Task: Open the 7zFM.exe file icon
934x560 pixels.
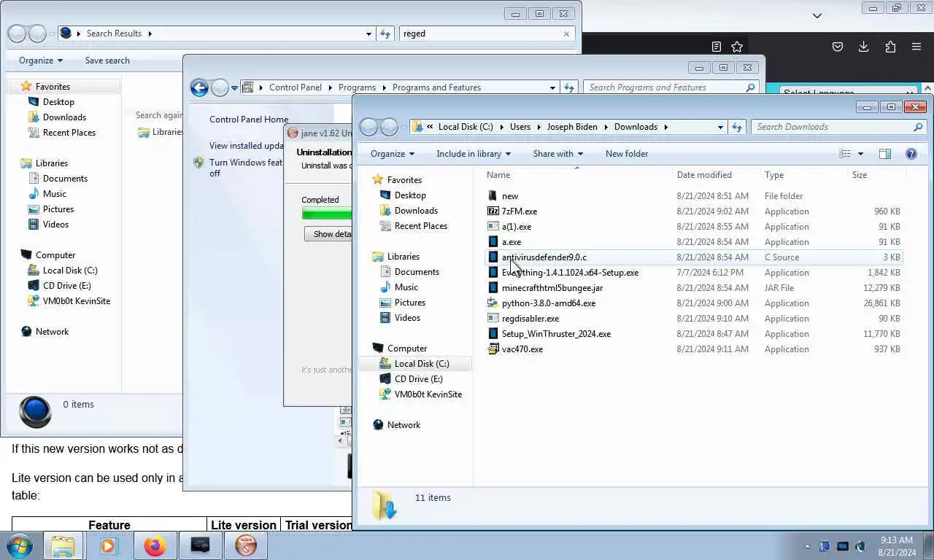Action: tap(493, 211)
